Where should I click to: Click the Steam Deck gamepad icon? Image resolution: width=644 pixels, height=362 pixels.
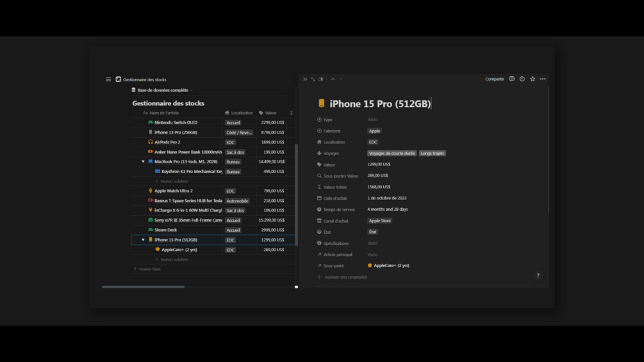[151, 230]
